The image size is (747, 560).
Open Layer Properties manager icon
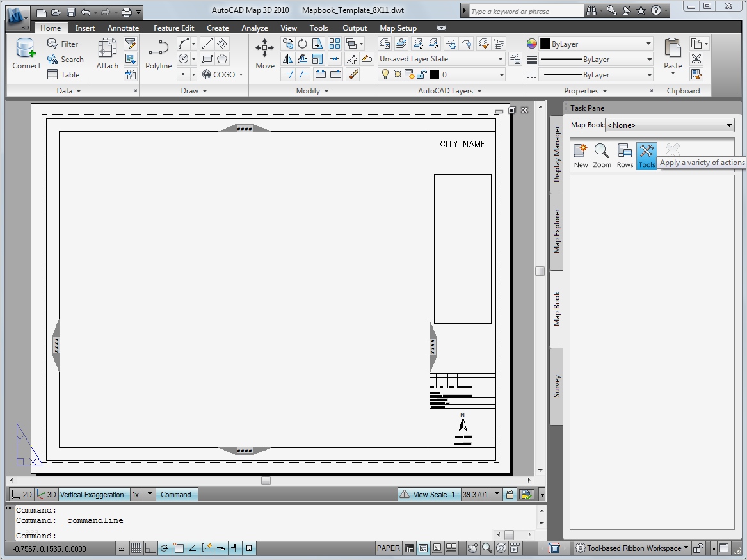(385, 44)
